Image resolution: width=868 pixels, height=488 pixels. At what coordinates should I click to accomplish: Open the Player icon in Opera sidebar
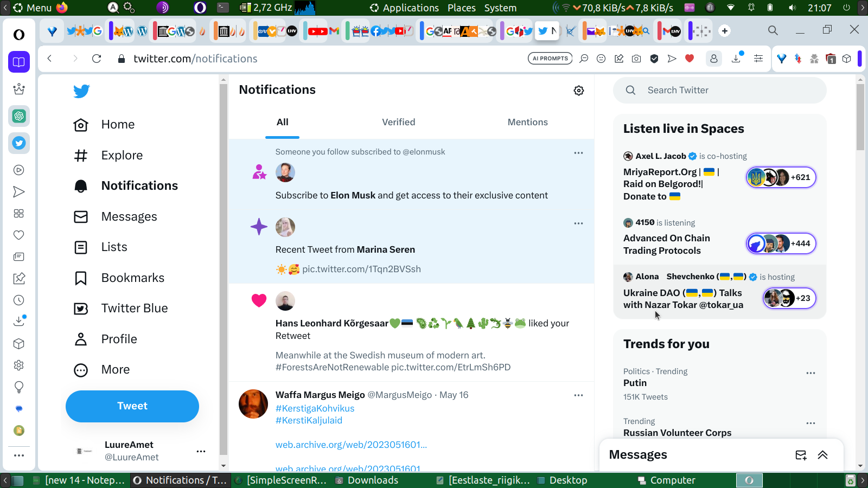pos(19,170)
